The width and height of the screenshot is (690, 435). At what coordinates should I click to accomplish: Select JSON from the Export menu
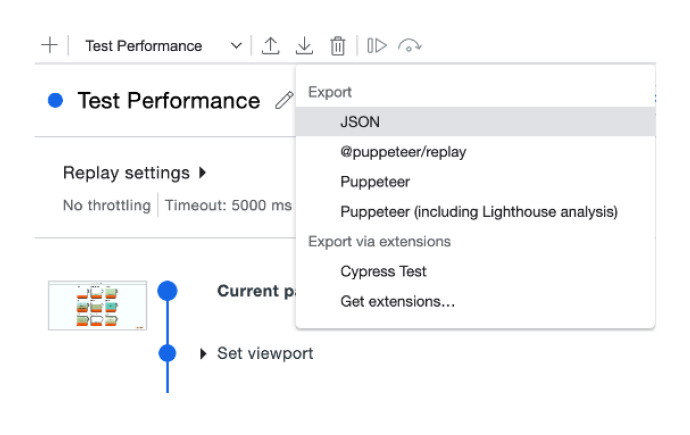[x=360, y=122]
